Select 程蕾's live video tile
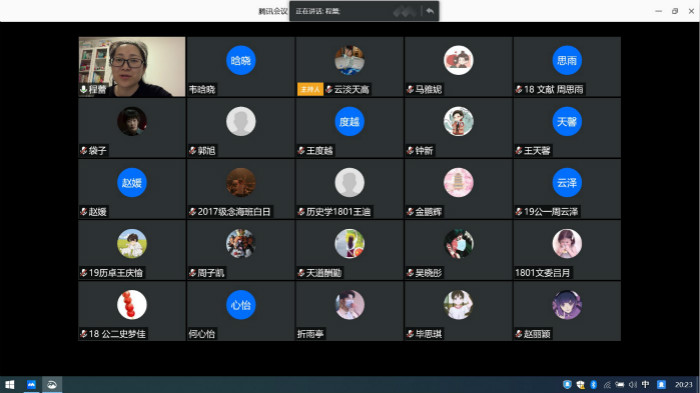Viewport: 700px width, 393px height. pyautogui.click(x=132, y=67)
